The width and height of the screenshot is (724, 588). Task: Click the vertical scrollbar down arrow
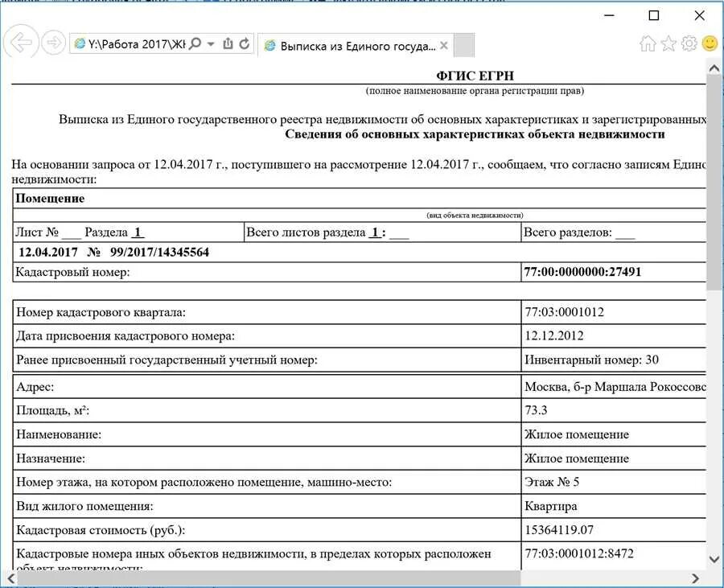714,559
